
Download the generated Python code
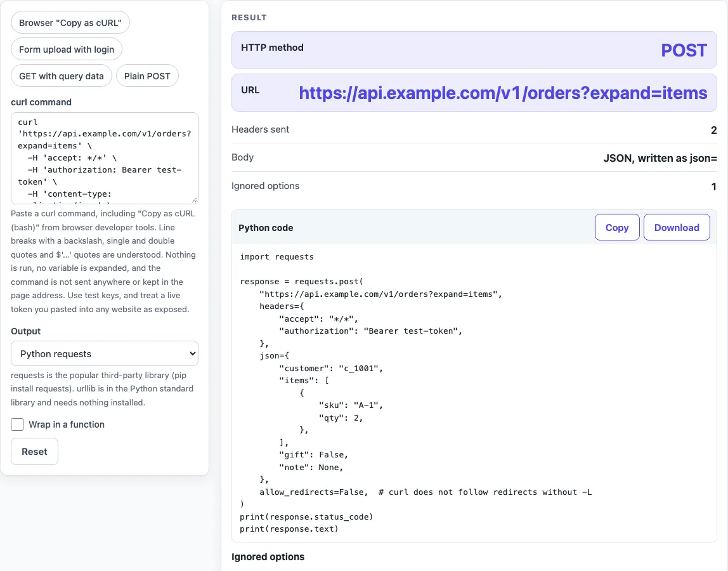click(677, 227)
